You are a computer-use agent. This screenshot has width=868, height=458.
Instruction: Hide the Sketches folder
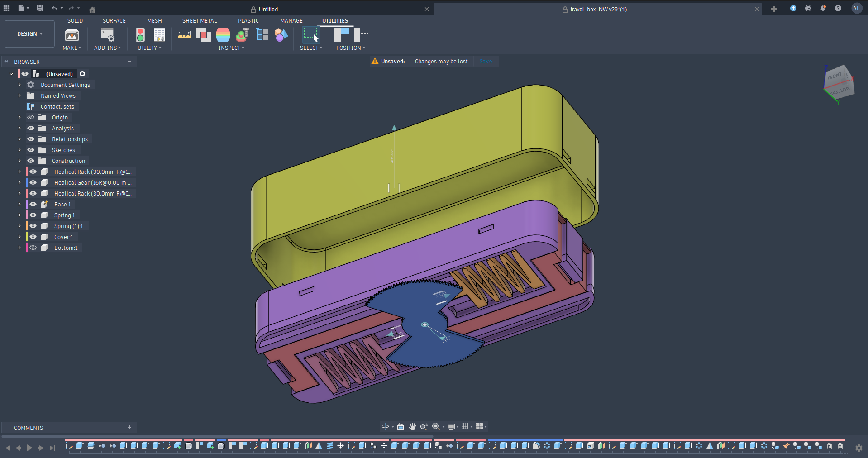pos(31,150)
